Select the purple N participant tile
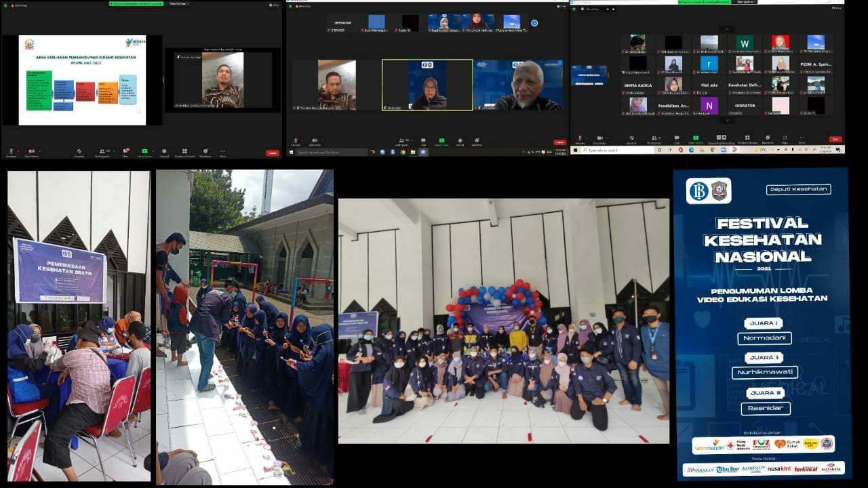Image resolution: width=868 pixels, height=488 pixels. click(x=709, y=105)
